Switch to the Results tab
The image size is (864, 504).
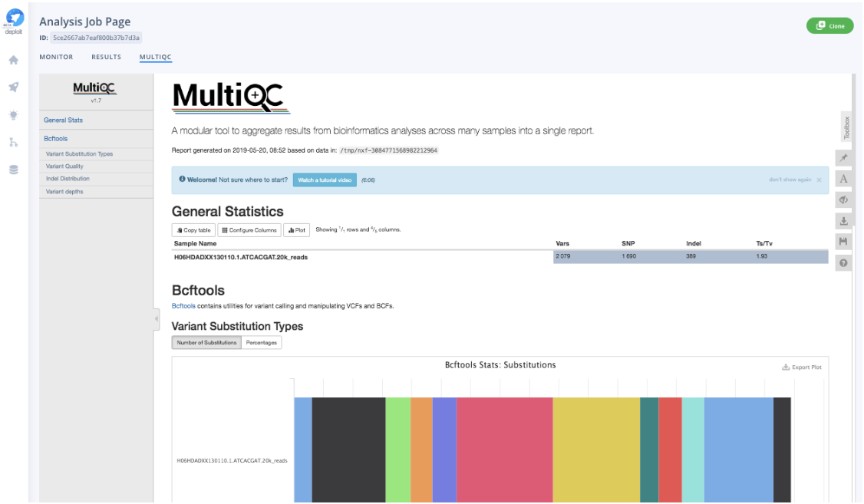(x=106, y=57)
